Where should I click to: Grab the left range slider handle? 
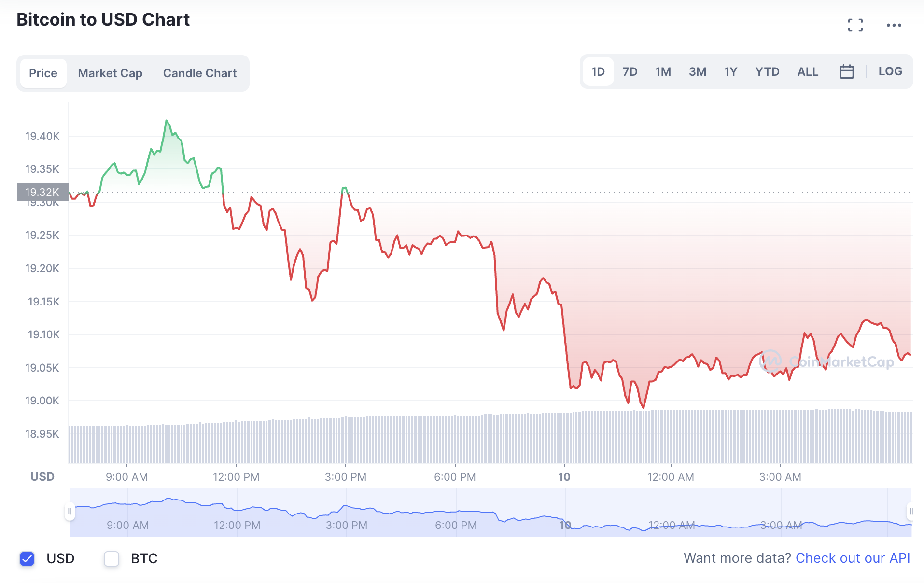[70, 511]
